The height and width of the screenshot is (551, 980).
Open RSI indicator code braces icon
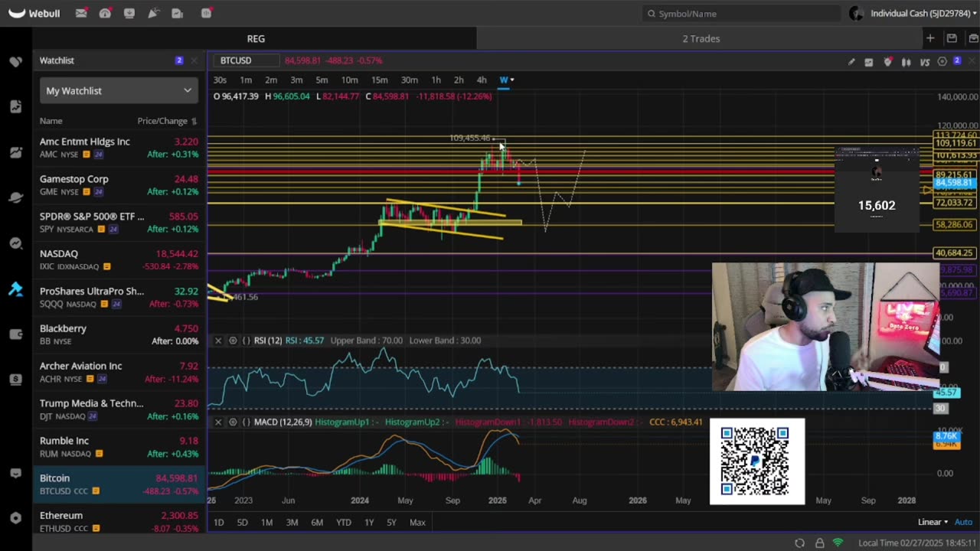[x=247, y=341]
